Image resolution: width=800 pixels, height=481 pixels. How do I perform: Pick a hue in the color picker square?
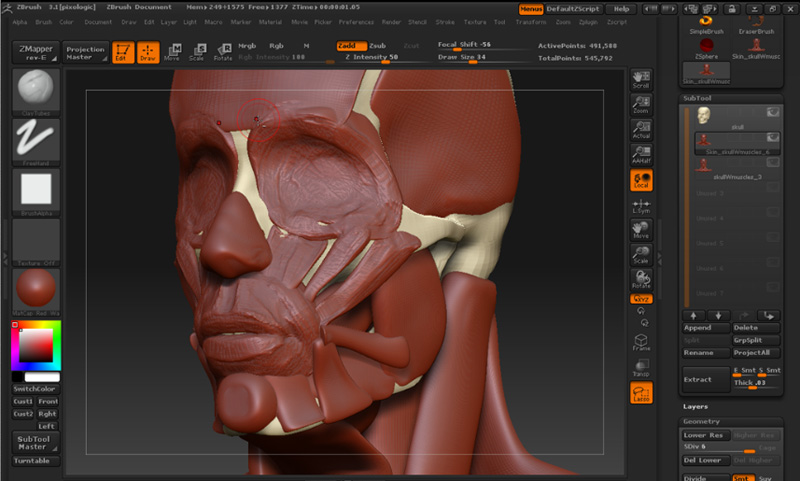[36, 345]
